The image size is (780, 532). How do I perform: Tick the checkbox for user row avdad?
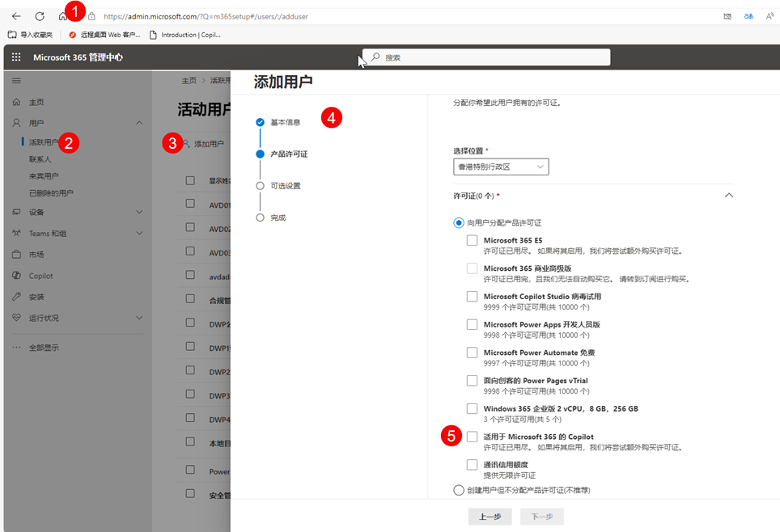pos(190,275)
